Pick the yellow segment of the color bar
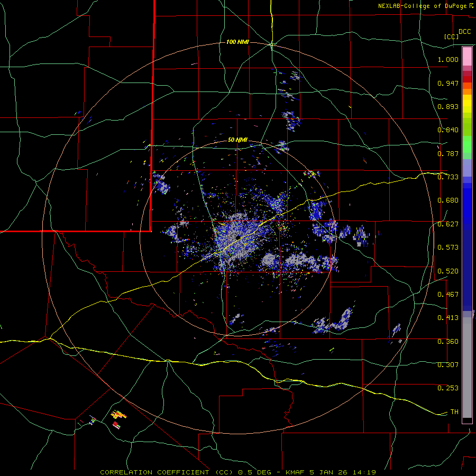476x476 pixels. (x=467, y=104)
